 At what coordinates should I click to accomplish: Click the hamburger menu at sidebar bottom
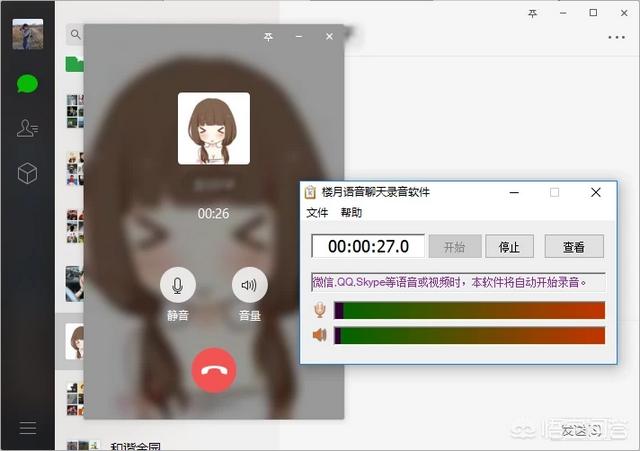point(27,428)
